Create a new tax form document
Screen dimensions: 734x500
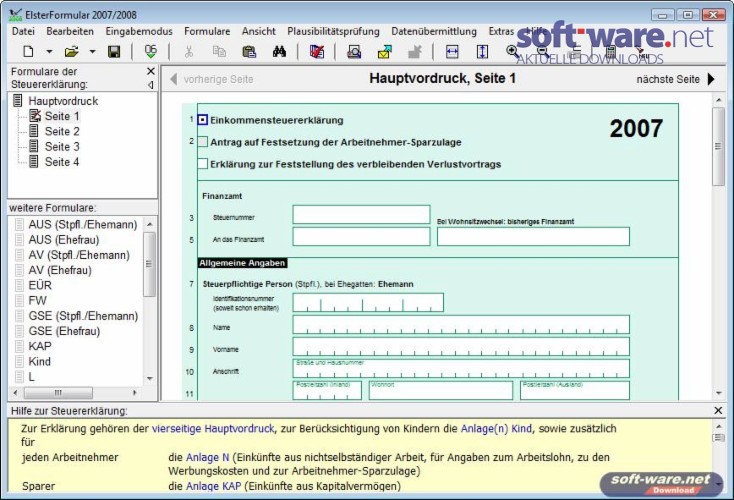tap(28, 51)
